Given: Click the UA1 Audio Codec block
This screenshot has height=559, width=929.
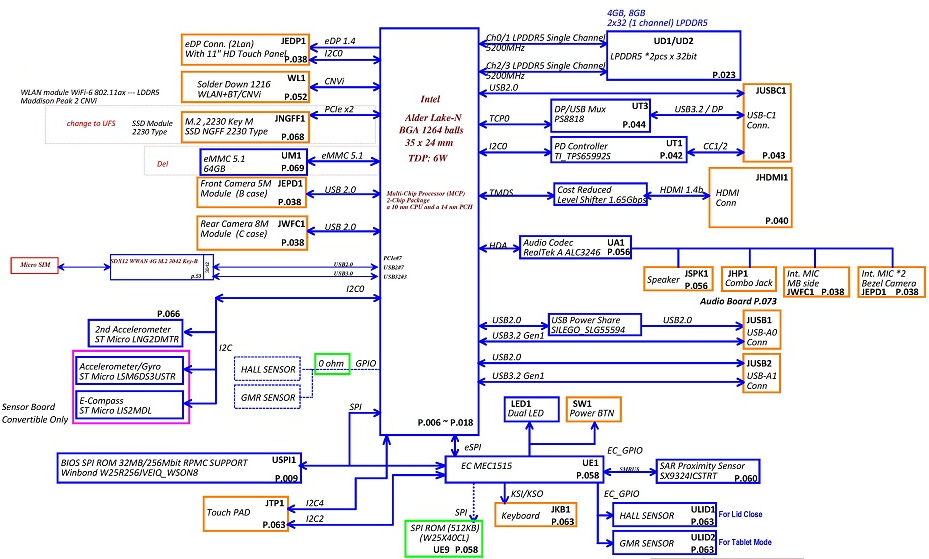Looking at the screenshot, I should point(575,247).
